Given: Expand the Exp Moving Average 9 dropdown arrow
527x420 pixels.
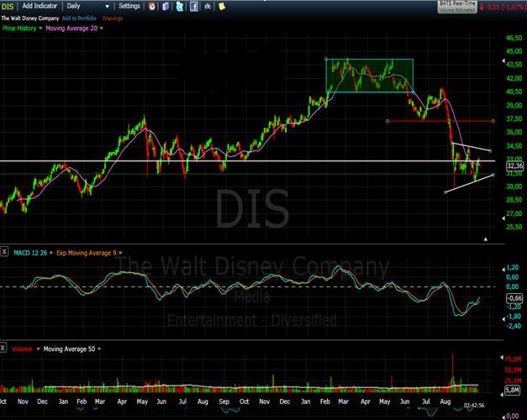Looking at the screenshot, I should (120, 253).
